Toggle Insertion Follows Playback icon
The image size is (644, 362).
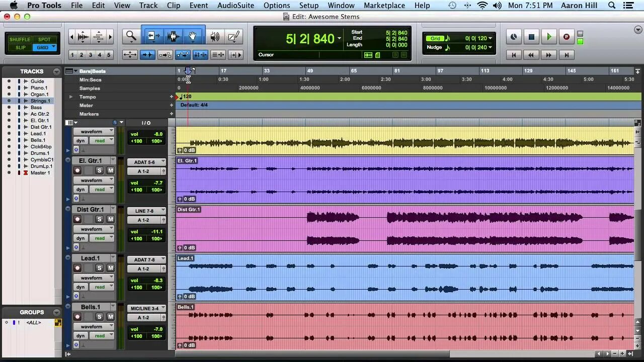point(235,55)
